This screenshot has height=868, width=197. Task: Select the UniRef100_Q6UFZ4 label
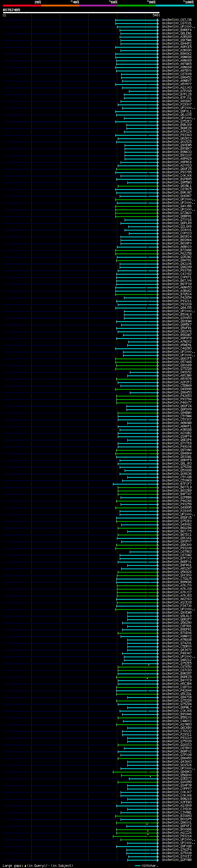pos(177,406)
